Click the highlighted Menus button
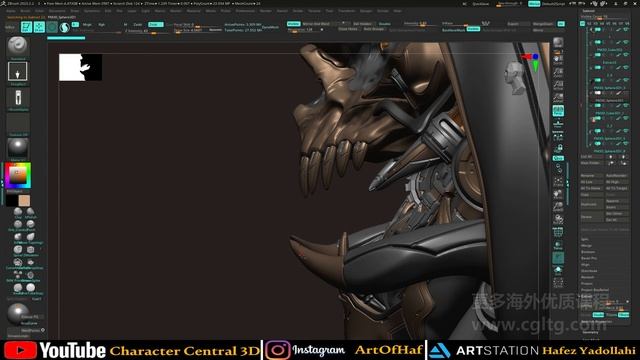 pos(534,4)
